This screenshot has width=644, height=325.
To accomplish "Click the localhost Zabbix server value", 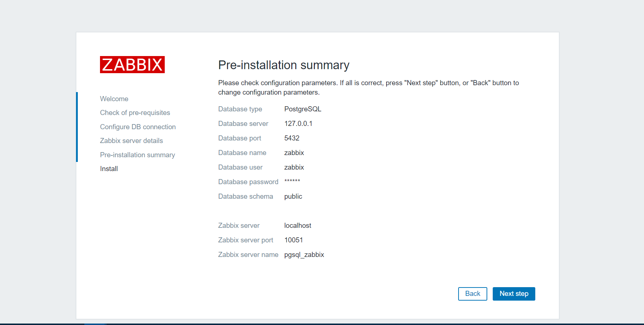I will coord(297,226).
